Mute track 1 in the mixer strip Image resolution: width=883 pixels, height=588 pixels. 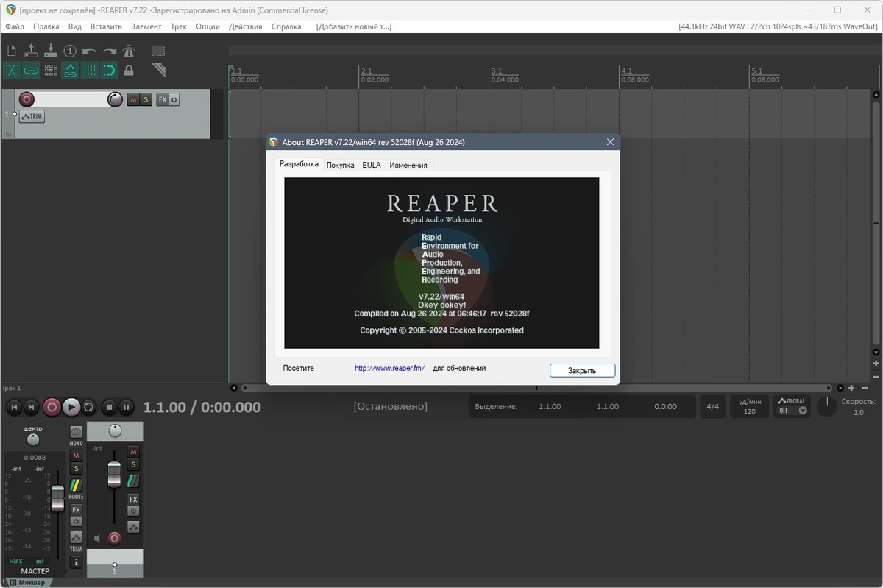click(133, 451)
